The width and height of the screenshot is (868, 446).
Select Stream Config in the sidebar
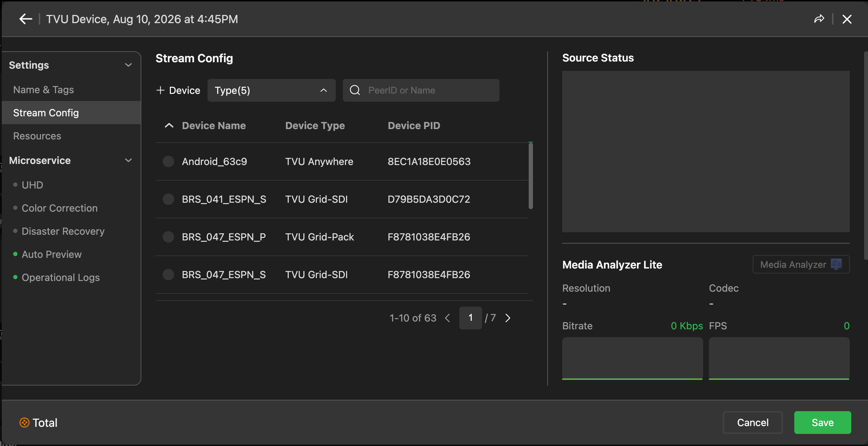pyautogui.click(x=71, y=113)
